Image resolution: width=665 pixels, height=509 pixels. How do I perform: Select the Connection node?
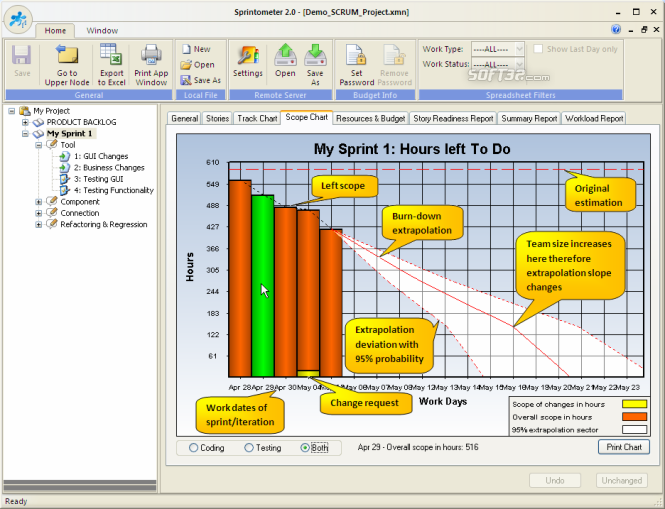pos(80,213)
